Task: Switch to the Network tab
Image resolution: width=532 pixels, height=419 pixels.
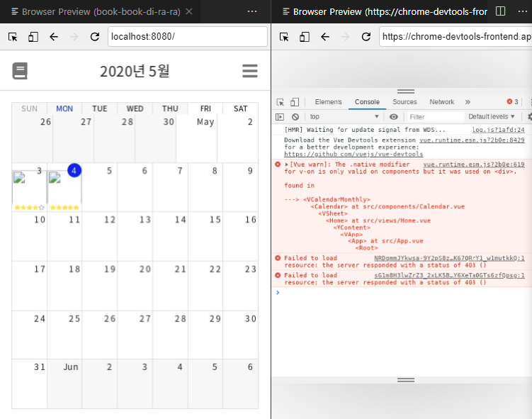Action: coord(442,102)
